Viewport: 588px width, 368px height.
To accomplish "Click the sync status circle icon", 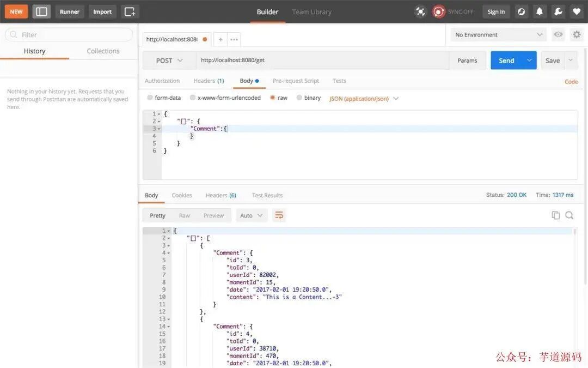I will tap(438, 11).
